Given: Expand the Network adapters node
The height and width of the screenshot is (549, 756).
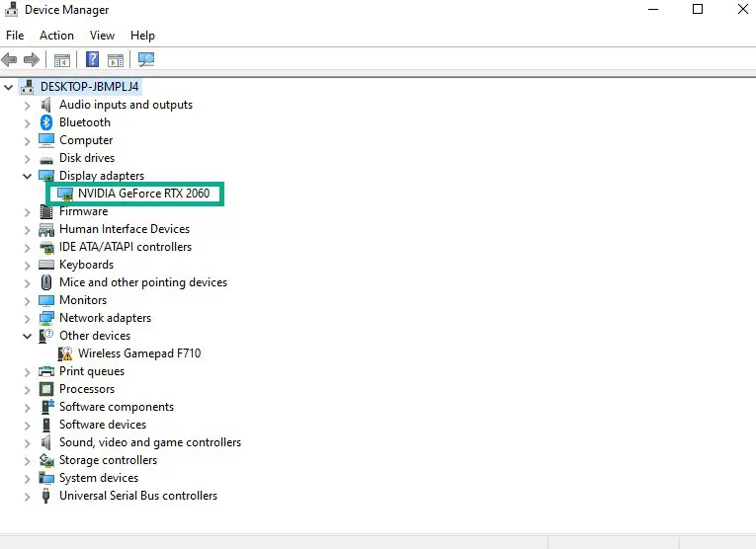Looking at the screenshot, I should 28,319.
